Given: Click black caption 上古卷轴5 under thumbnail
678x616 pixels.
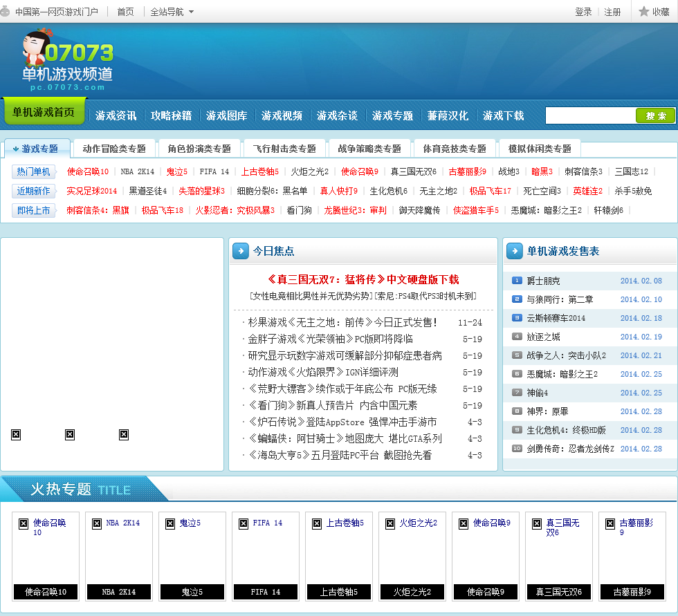Looking at the screenshot, I should click(x=339, y=592).
